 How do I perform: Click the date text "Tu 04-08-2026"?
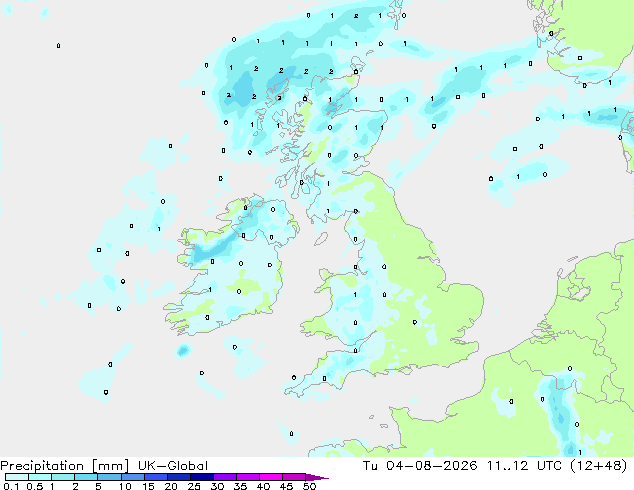point(420,466)
